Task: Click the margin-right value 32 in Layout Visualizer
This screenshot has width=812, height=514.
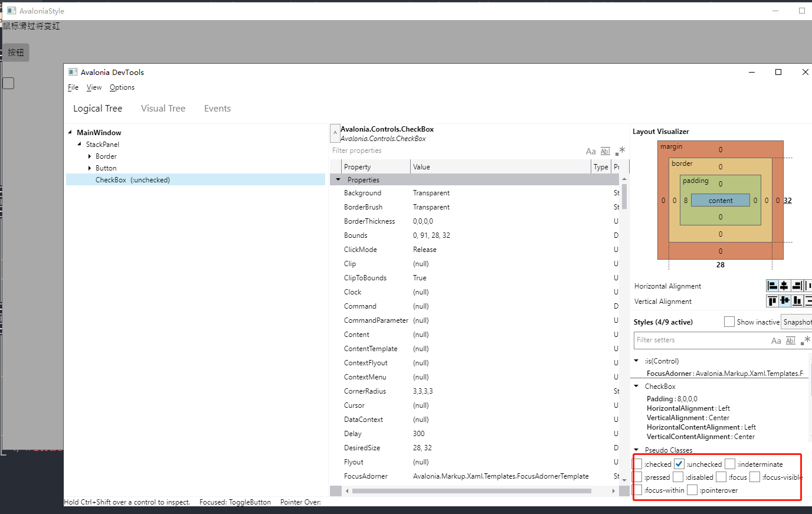Action: pyautogui.click(x=788, y=201)
